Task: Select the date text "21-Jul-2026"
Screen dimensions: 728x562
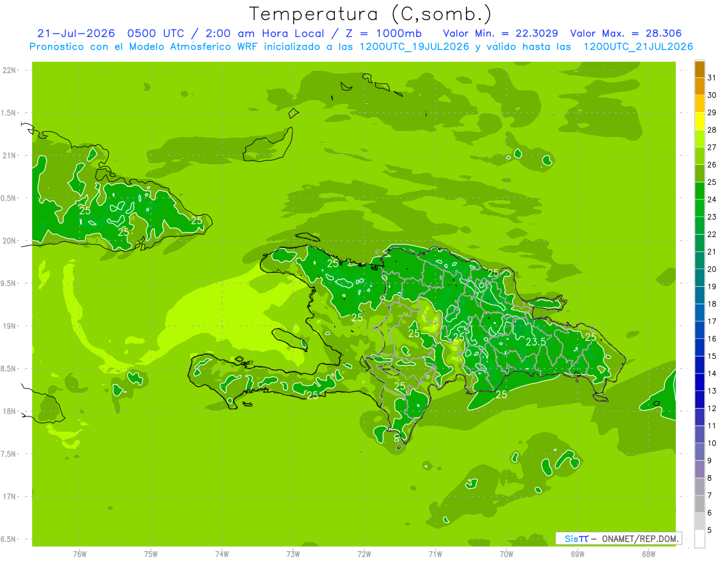Action: point(76,33)
